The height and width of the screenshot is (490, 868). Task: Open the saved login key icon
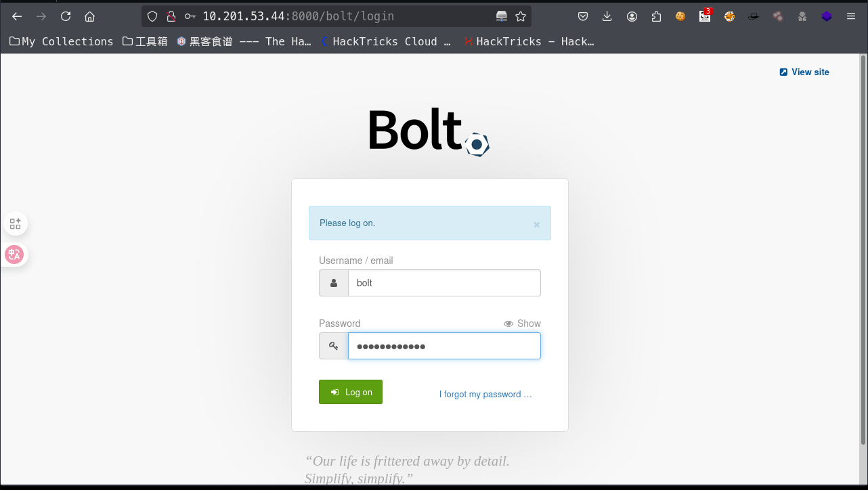190,16
